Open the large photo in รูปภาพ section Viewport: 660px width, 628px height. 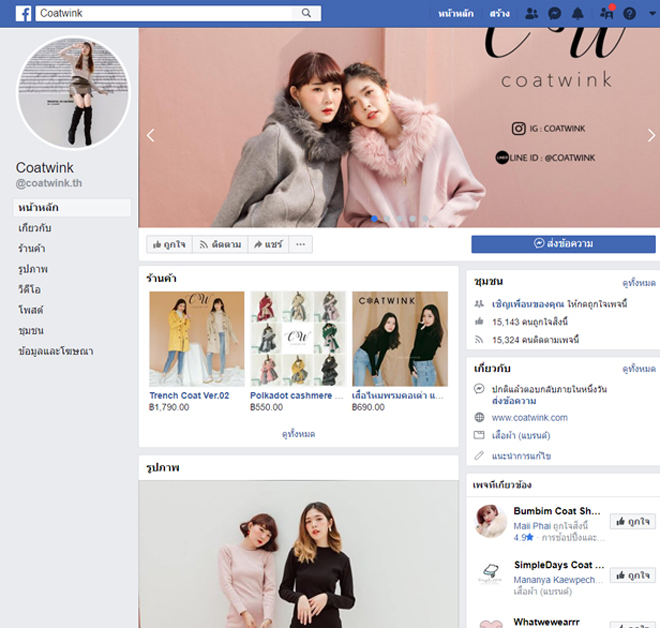click(x=298, y=554)
